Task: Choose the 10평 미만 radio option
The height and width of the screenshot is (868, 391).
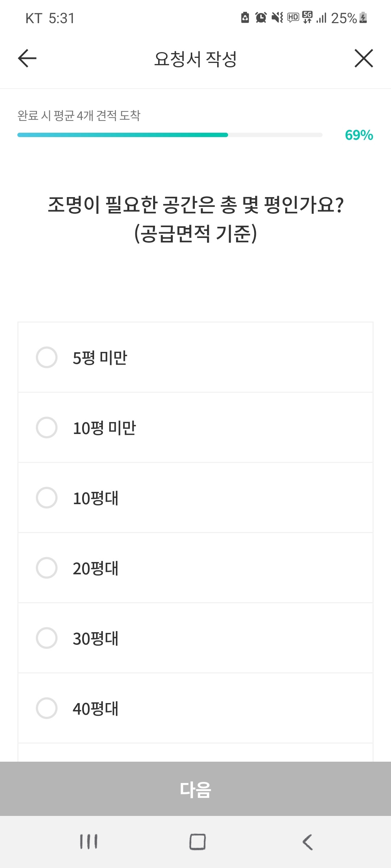Action: pos(47,427)
